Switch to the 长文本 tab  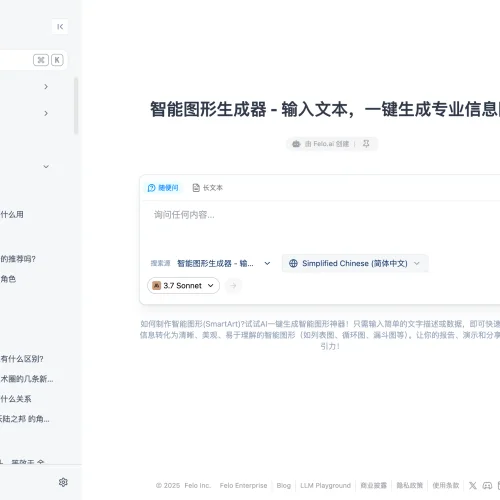[207, 188]
